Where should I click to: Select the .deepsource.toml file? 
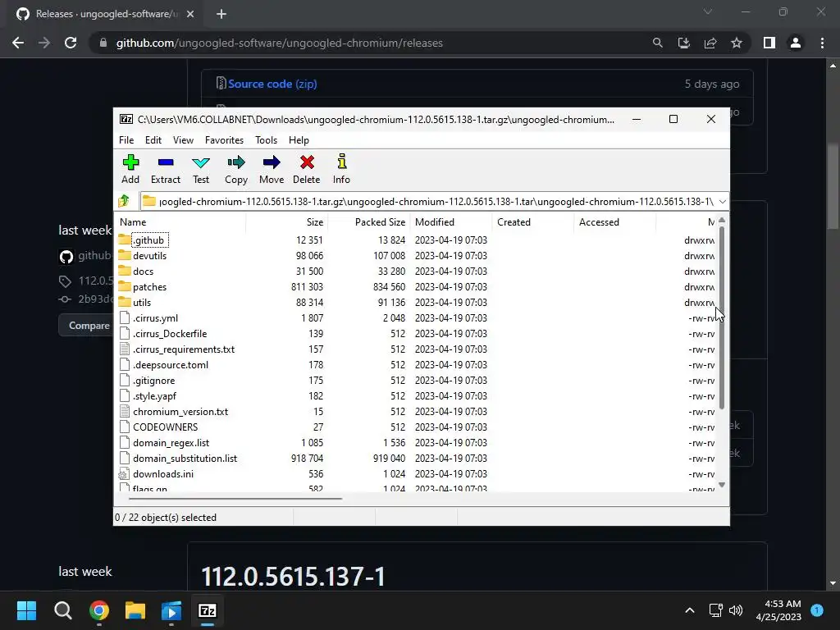tap(171, 365)
